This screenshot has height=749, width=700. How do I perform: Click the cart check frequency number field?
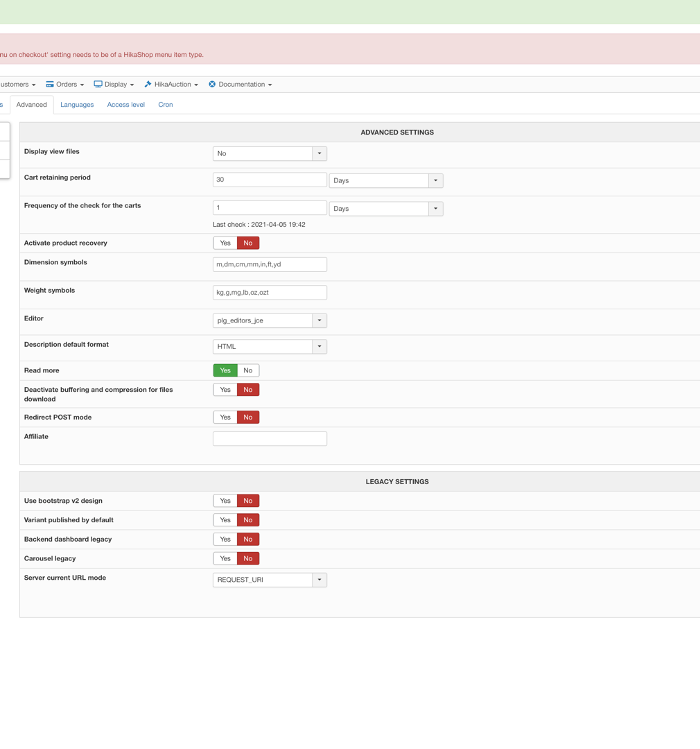pyautogui.click(x=270, y=208)
